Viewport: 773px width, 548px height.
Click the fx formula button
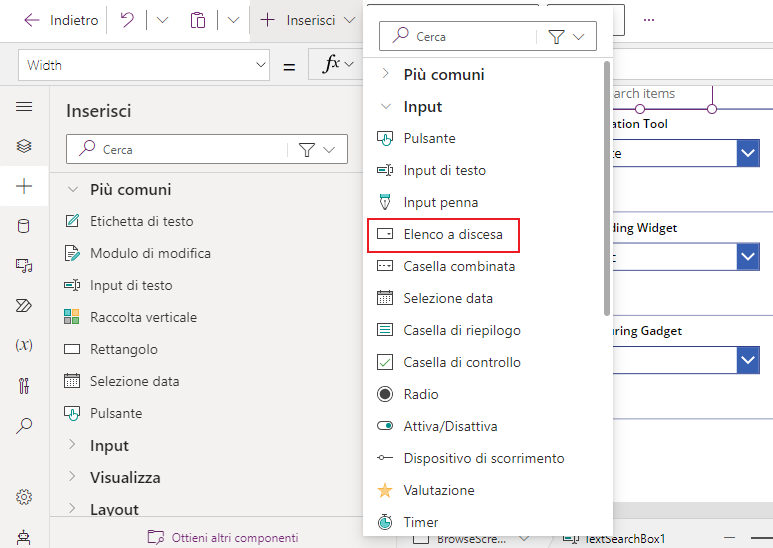[x=337, y=64]
